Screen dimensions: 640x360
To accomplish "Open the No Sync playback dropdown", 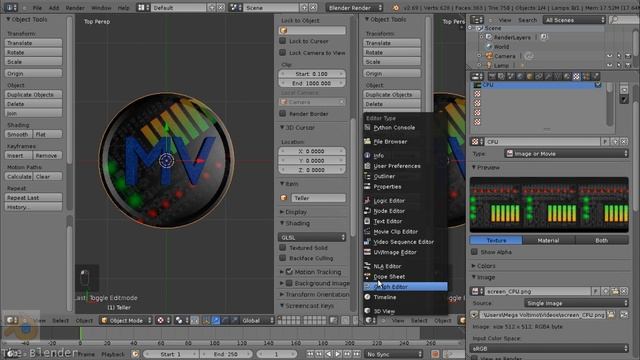I will click(394, 354).
